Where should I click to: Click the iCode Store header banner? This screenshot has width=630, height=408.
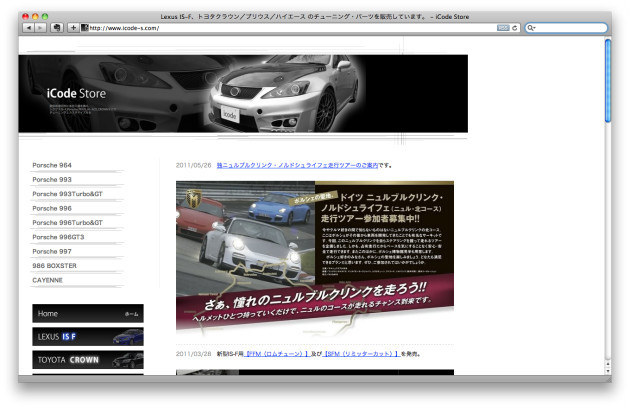click(x=243, y=94)
